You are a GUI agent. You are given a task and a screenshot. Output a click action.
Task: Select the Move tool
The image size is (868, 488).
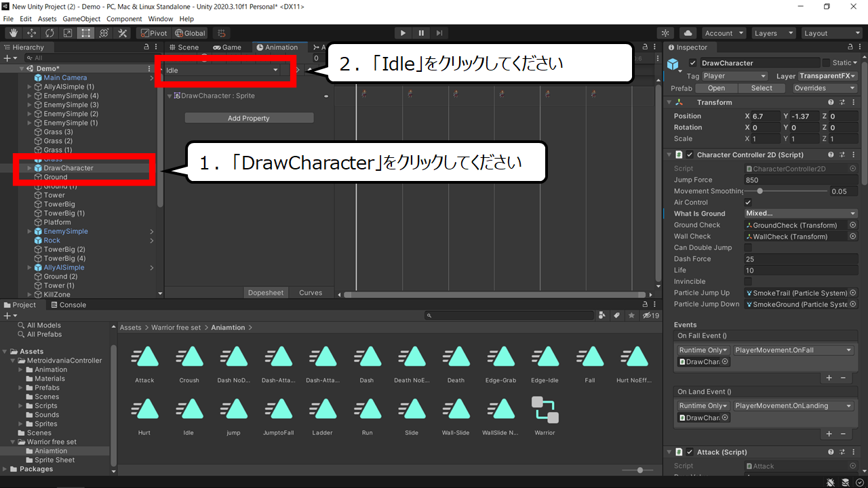pyautogui.click(x=32, y=33)
